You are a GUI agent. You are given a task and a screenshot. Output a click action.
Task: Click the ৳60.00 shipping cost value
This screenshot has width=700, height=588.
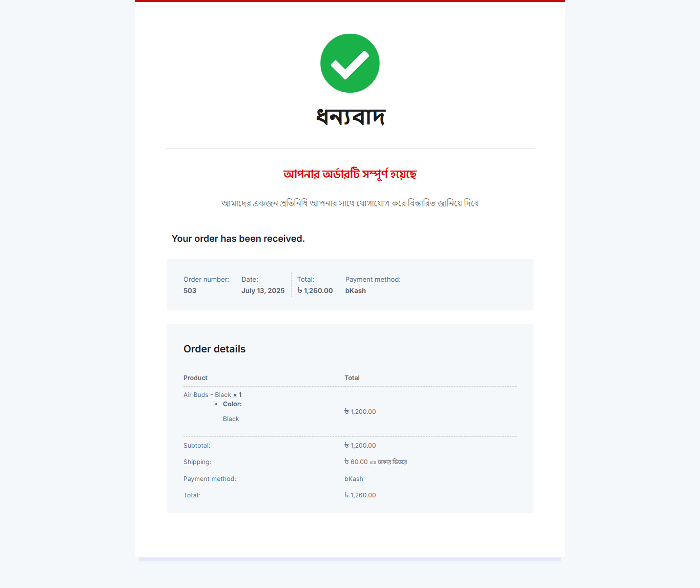(x=356, y=462)
